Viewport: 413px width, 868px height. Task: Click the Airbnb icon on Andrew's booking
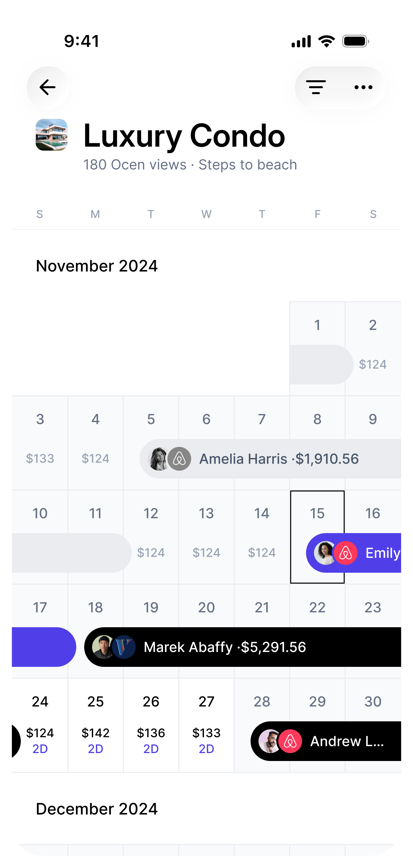click(x=290, y=741)
